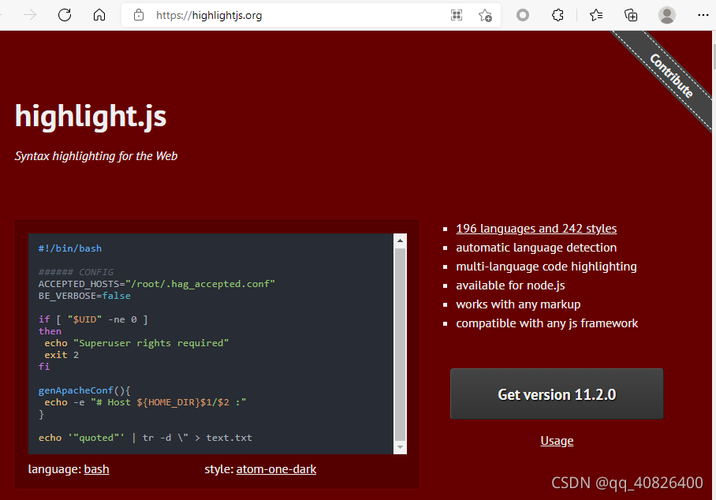Click the '#!/bin/bash' code line
The image size is (716, 500).
pyautogui.click(x=70, y=248)
